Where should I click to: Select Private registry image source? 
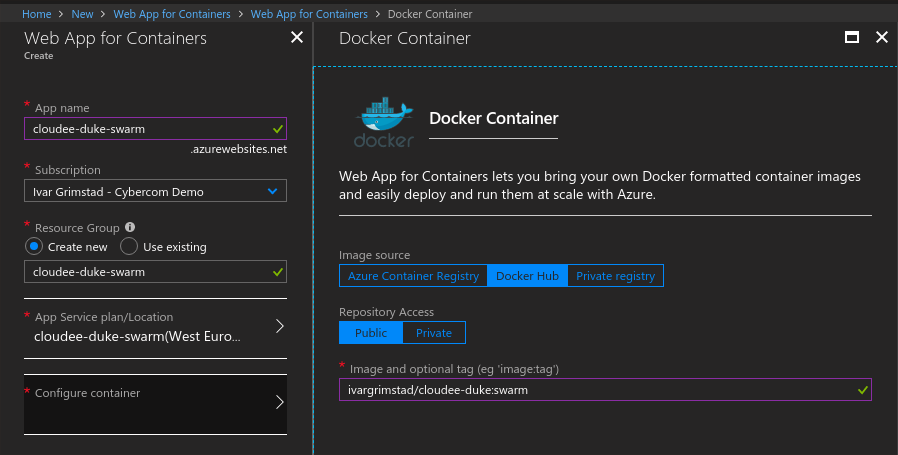[615, 276]
